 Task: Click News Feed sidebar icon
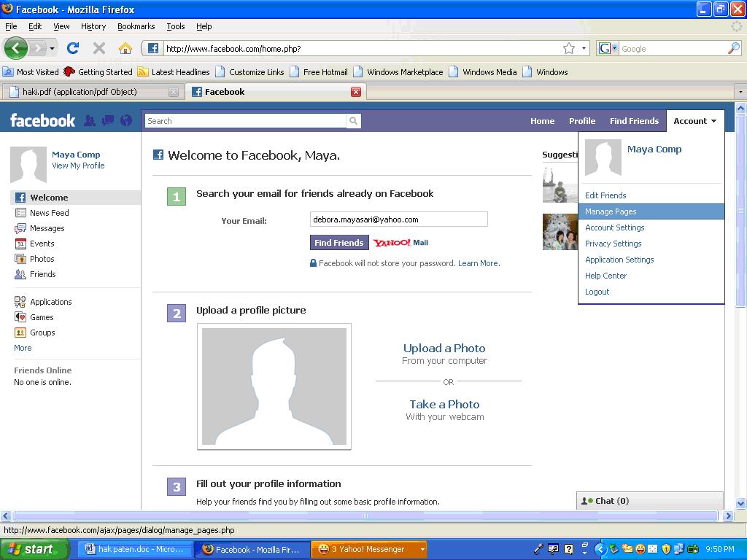[x=20, y=213]
